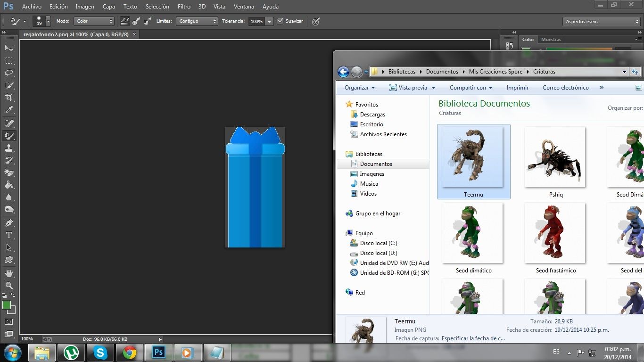This screenshot has height=362, width=644.
Task: Open the Aspectos esen. workspace dropdown
Action: coord(602,22)
